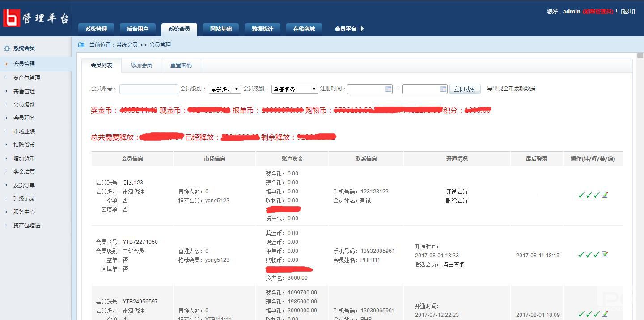Select 资产包管理 in the left sidebar
The width and height of the screenshot is (644, 320).
[27, 77]
